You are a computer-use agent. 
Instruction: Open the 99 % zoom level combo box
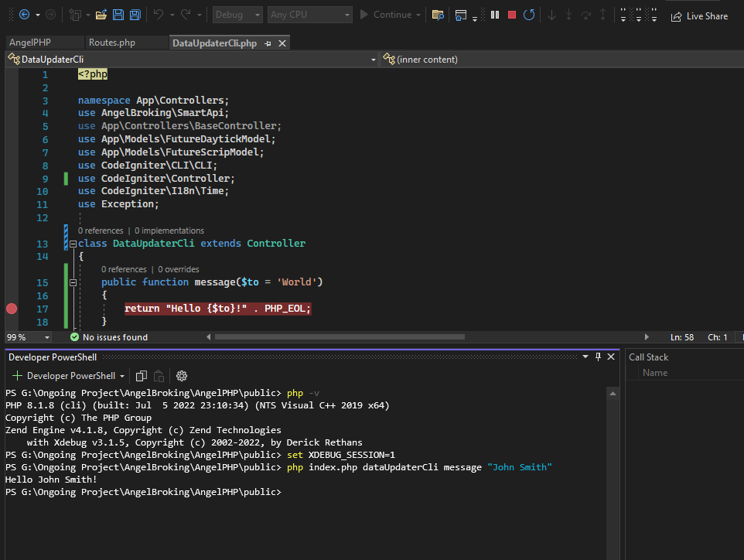(x=28, y=337)
